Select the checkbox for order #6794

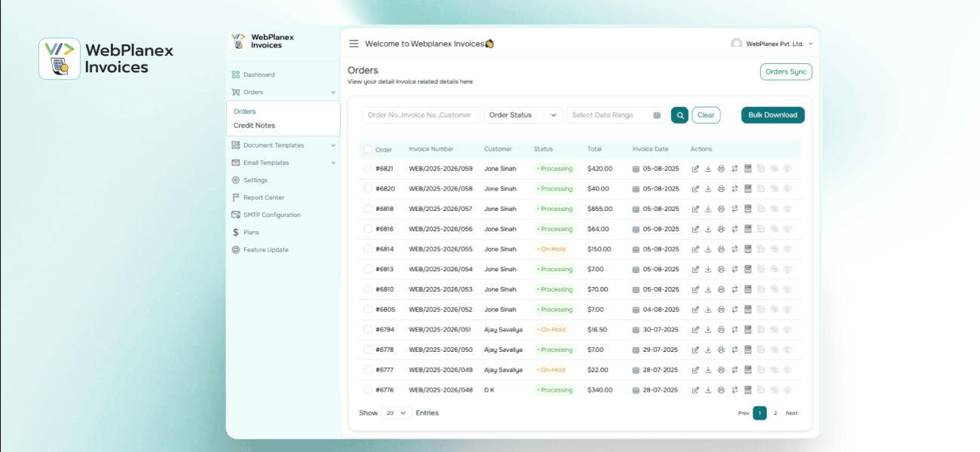[x=368, y=329]
